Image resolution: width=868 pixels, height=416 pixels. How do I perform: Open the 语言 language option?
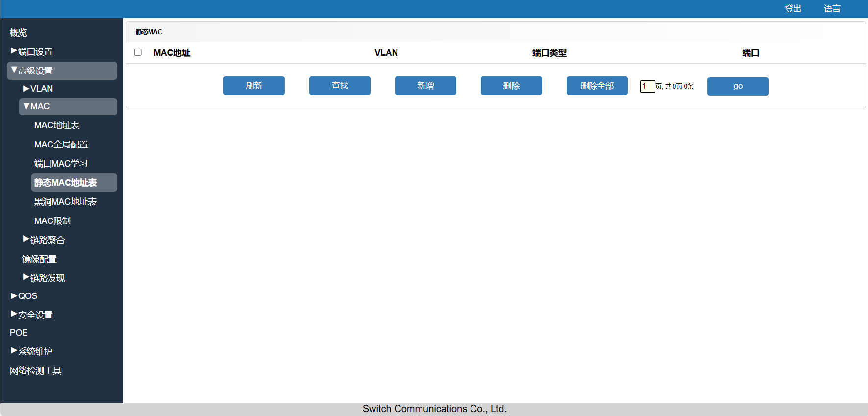pos(832,9)
